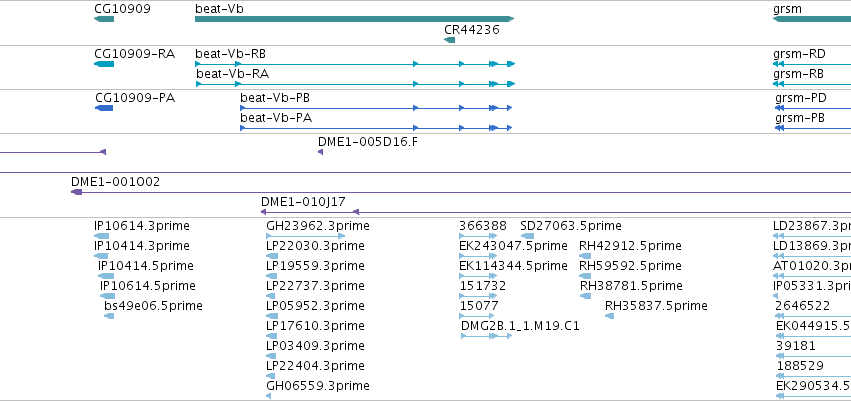This screenshot has height=401, width=851.
Task: Select the CR44236 gene glyph
Action: pyautogui.click(x=449, y=40)
